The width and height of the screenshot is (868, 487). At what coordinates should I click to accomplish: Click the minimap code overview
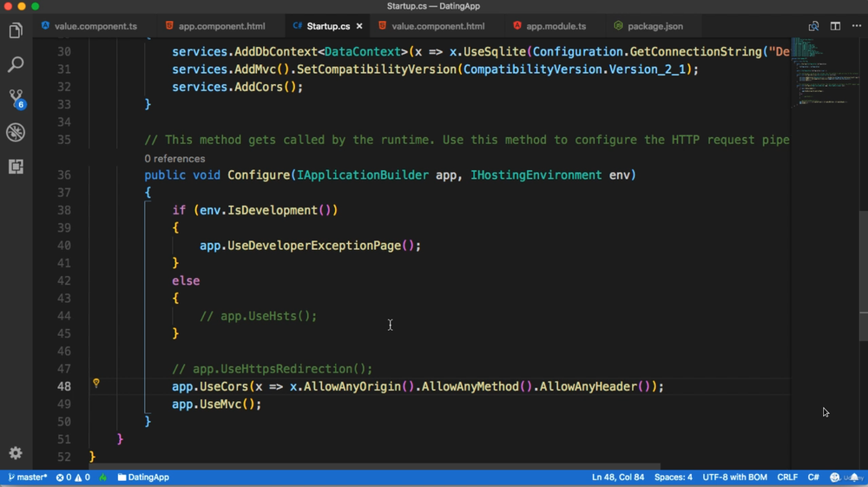click(825, 72)
